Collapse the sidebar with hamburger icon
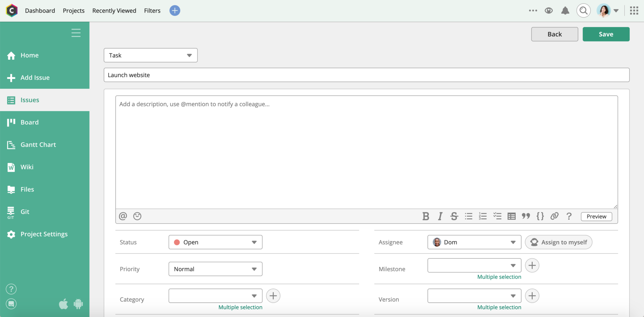The image size is (644, 317). (x=76, y=33)
